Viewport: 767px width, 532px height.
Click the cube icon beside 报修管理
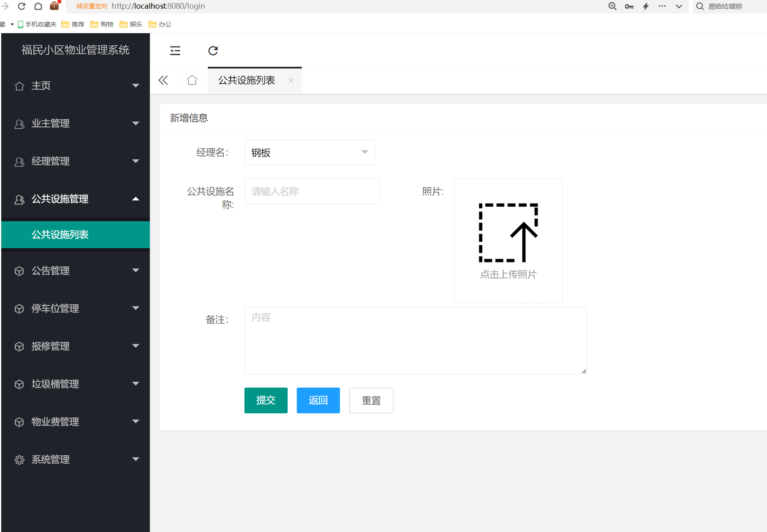coord(20,347)
